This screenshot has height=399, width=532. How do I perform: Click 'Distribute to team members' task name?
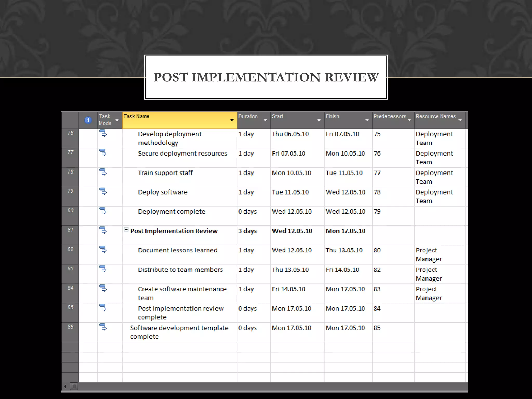[180, 270]
